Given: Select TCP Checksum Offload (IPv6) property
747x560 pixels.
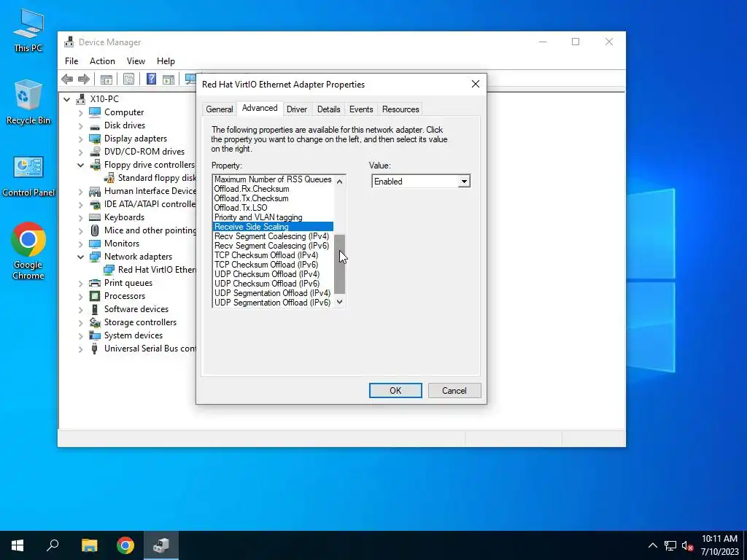Looking at the screenshot, I should point(273,265).
